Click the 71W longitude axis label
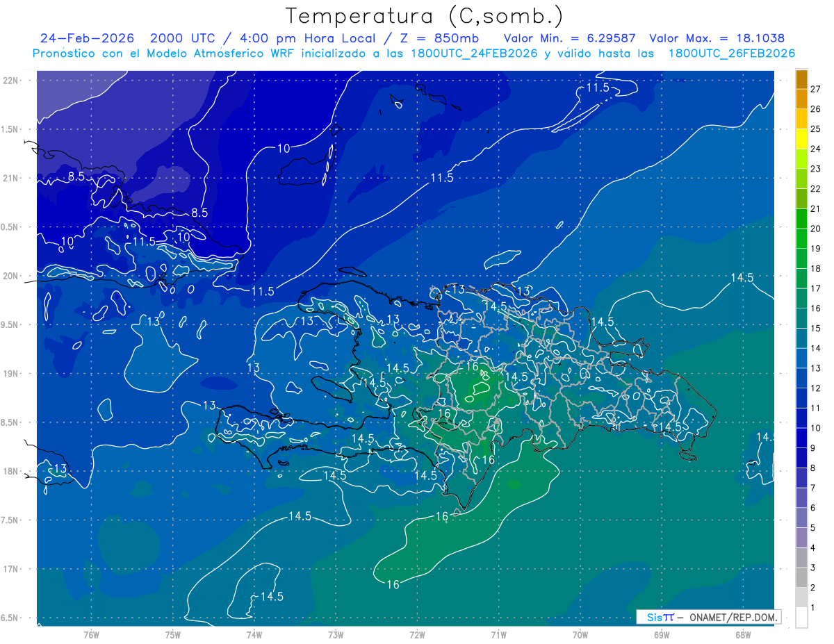This screenshot has width=834, height=644. click(x=498, y=634)
